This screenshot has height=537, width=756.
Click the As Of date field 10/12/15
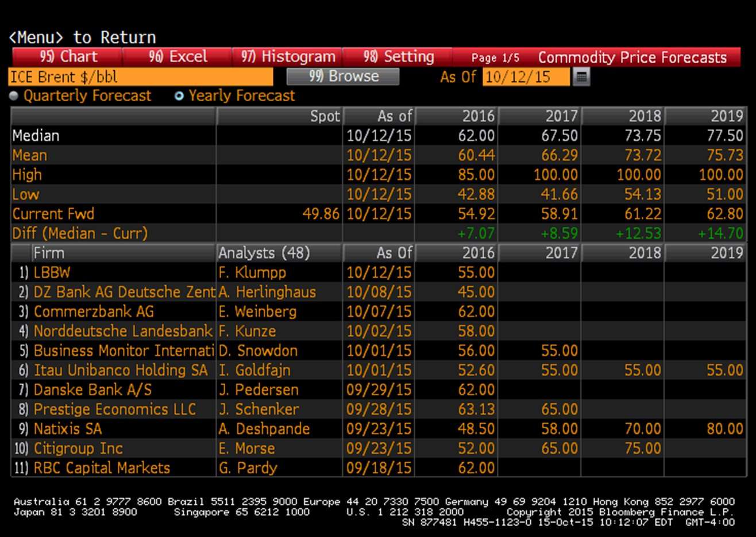pos(526,76)
